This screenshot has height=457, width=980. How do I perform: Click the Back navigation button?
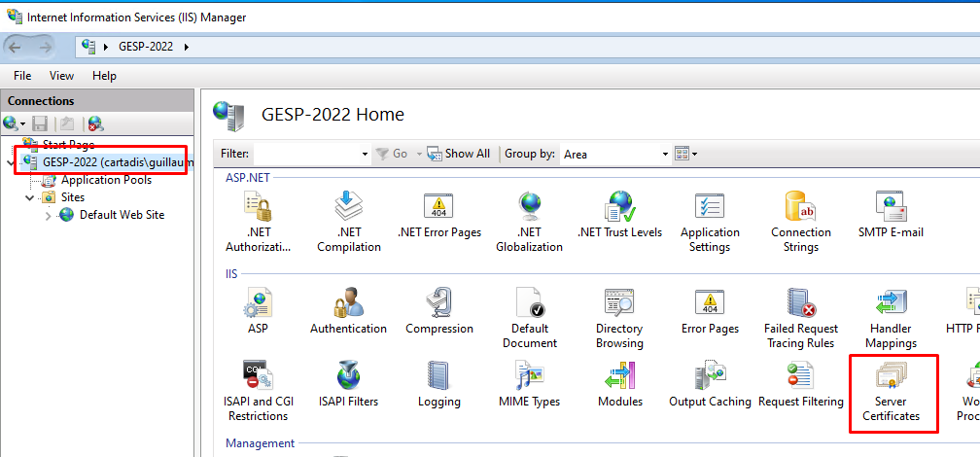click(x=15, y=47)
